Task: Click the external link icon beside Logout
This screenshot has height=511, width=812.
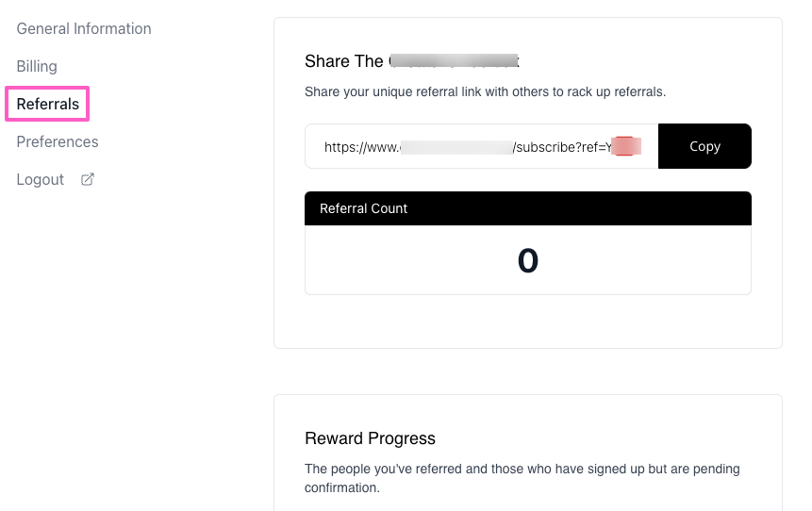Action: [x=88, y=179]
